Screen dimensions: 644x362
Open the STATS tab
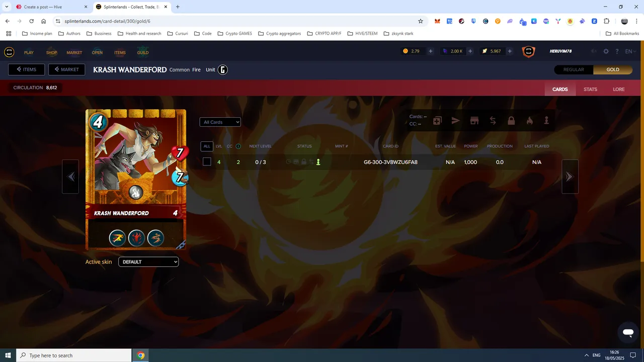(x=590, y=89)
